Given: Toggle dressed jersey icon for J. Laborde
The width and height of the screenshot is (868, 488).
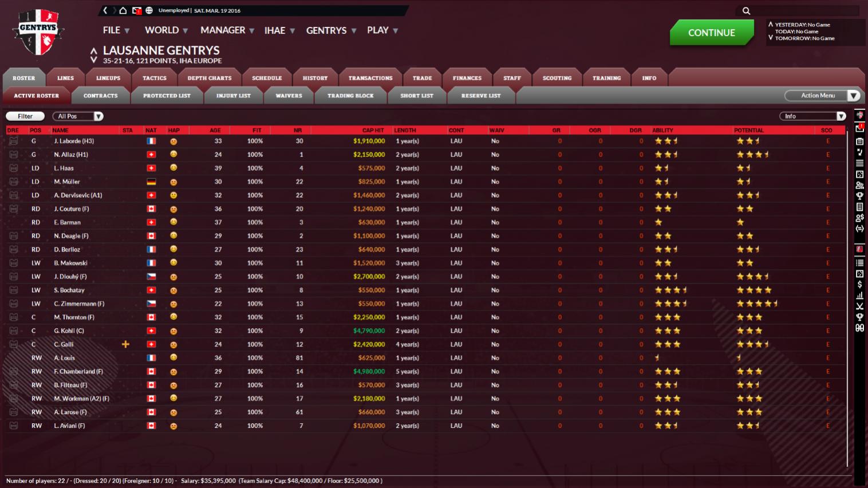Looking at the screenshot, I should point(14,141).
